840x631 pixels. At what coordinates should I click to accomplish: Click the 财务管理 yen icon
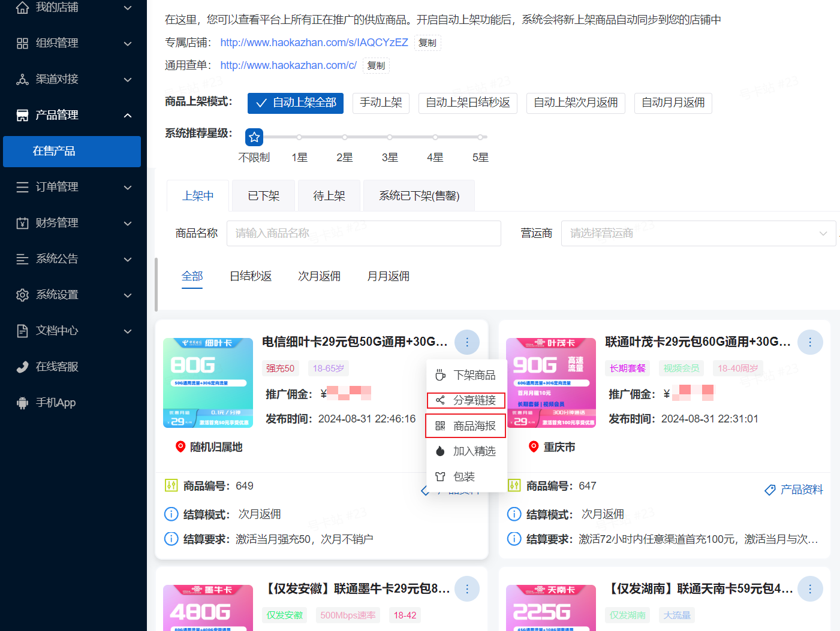pyautogui.click(x=22, y=223)
